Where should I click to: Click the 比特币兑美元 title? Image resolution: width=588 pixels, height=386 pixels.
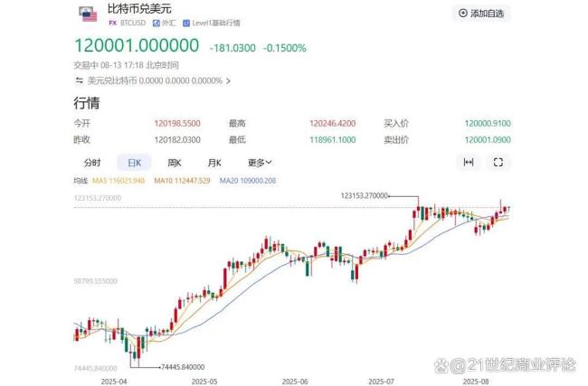[x=139, y=8]
